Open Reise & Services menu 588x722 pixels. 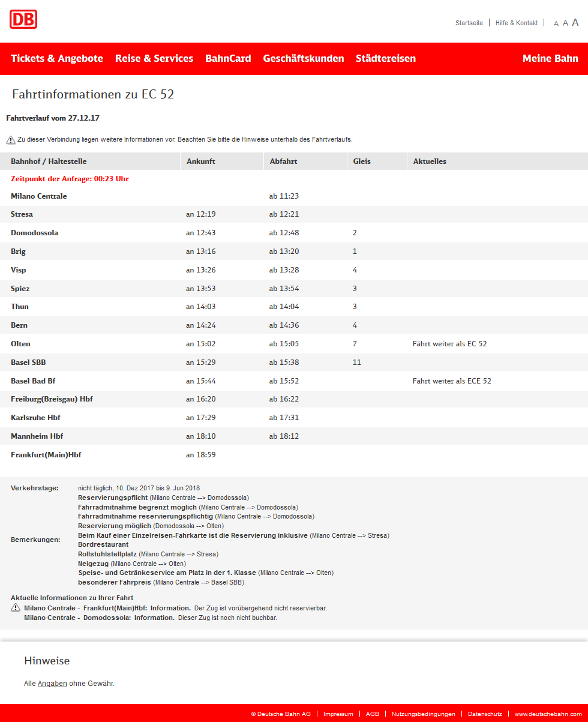click(x=154, y=58)
